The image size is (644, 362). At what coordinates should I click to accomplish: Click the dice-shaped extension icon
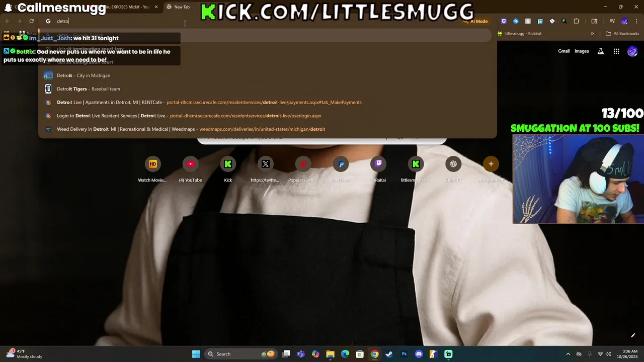552,21
